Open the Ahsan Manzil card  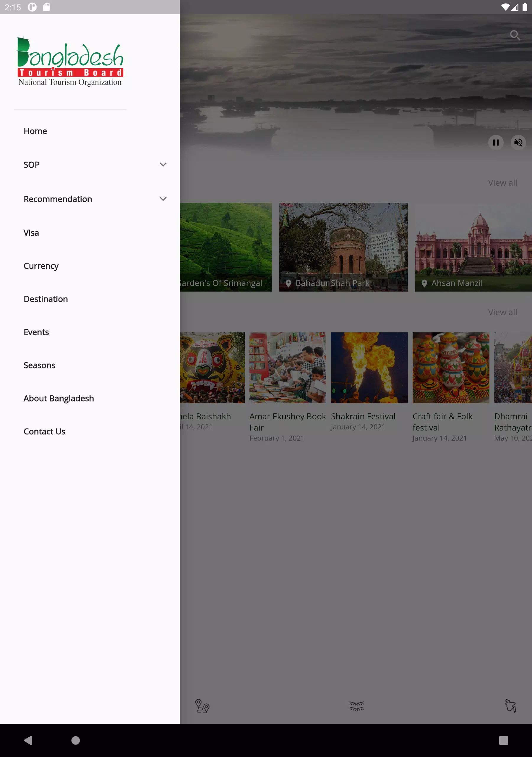473,247
